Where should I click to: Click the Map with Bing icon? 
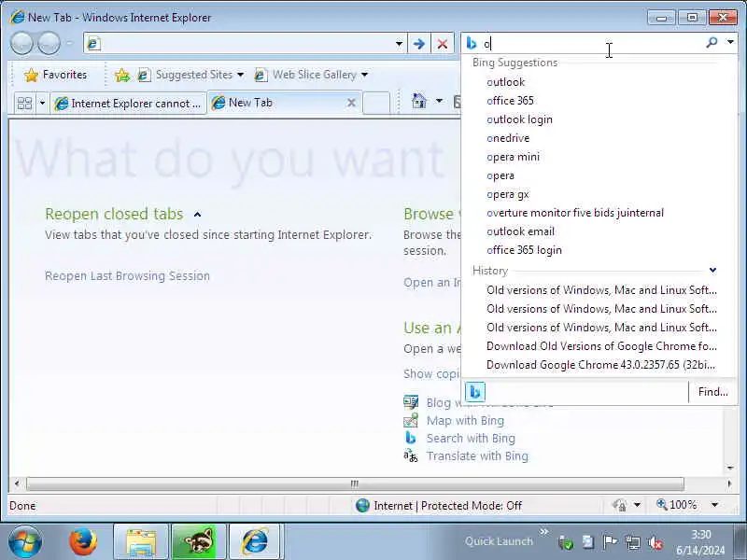[411, 420]
